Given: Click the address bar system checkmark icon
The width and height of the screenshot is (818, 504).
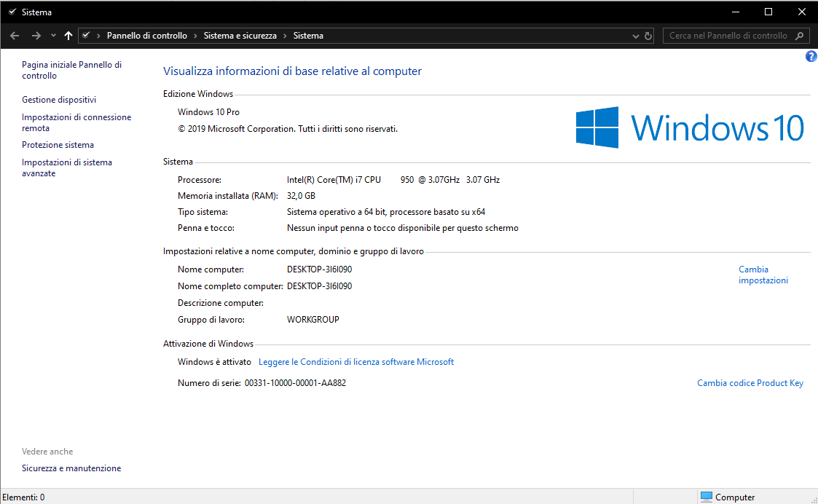Looking at the screenshot, I should pyautogui.click(x=86, y=36).
